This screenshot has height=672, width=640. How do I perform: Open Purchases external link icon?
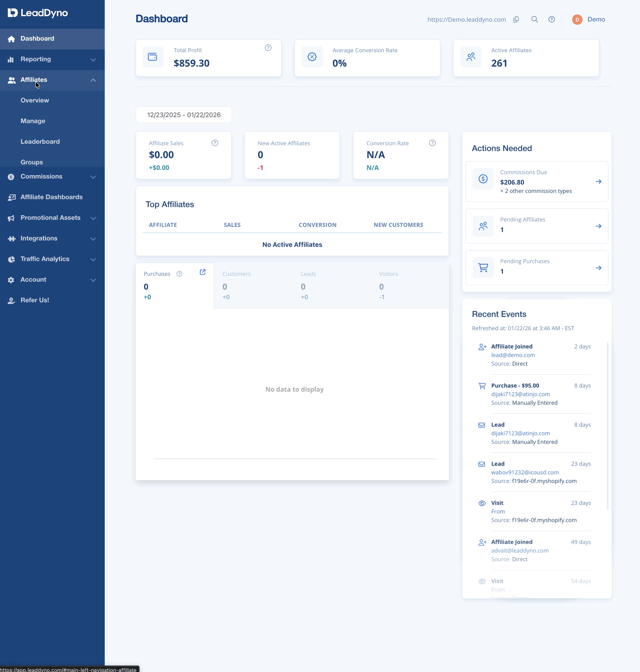coord(203,272)
